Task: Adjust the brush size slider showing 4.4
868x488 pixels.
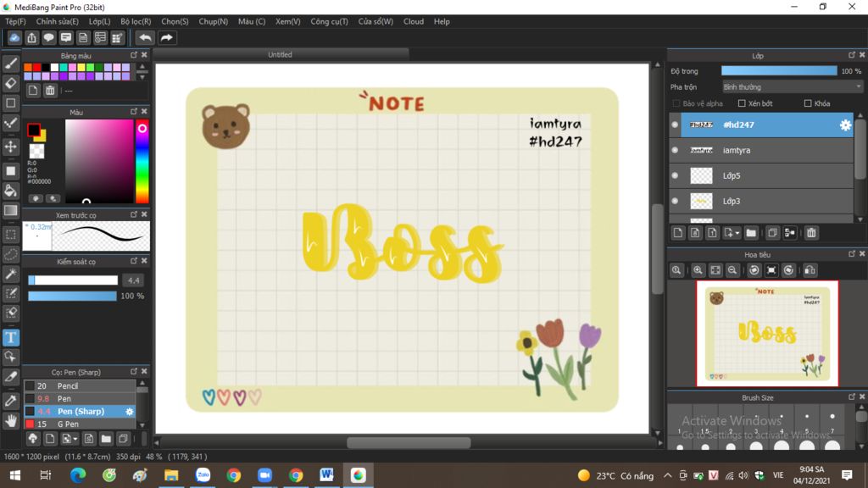Action: [x=73, y=280]
